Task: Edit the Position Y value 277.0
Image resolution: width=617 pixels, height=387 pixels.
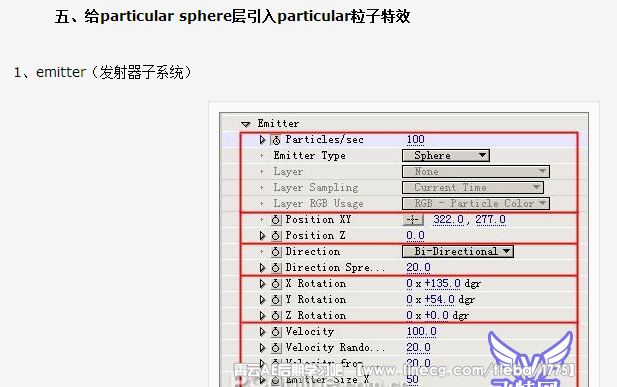Action: [x=490, y=219]
